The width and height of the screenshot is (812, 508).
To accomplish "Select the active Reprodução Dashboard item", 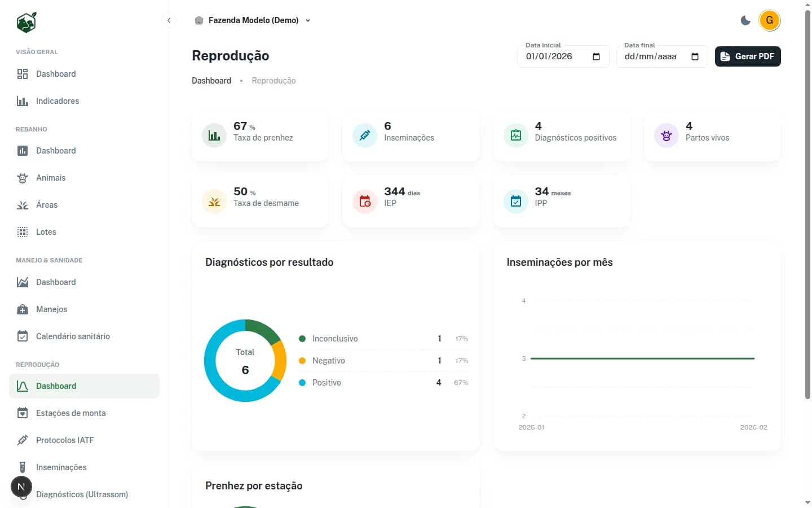I will point(84,386).
